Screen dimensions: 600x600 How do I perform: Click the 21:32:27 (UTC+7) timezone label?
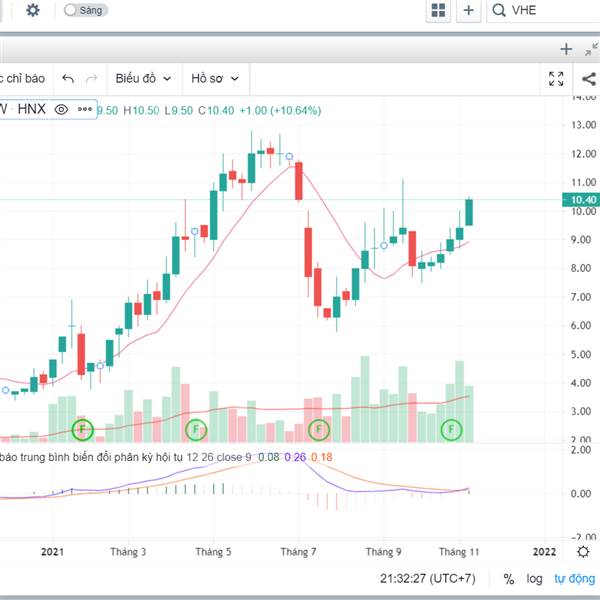click(427, 578)
